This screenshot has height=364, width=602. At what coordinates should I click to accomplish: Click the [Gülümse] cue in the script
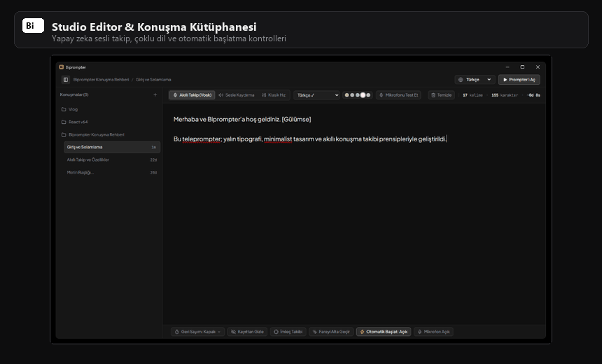coord(296,120)
